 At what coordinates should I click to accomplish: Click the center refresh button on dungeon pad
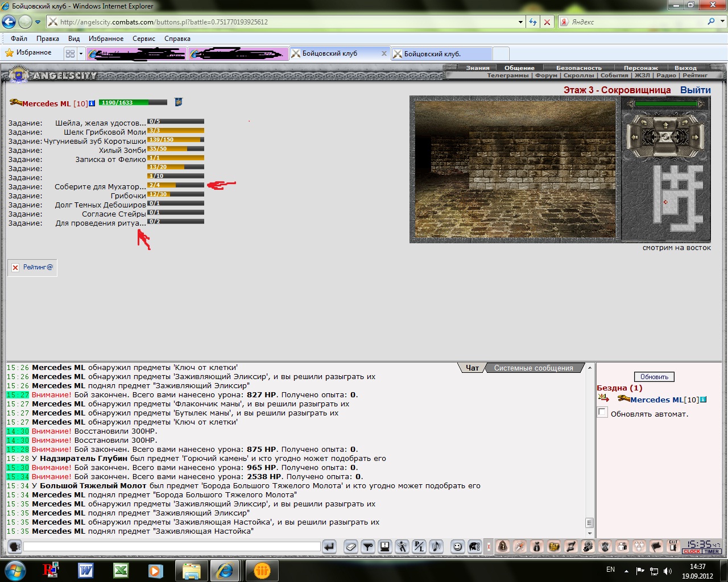click(x=665, y=137)
